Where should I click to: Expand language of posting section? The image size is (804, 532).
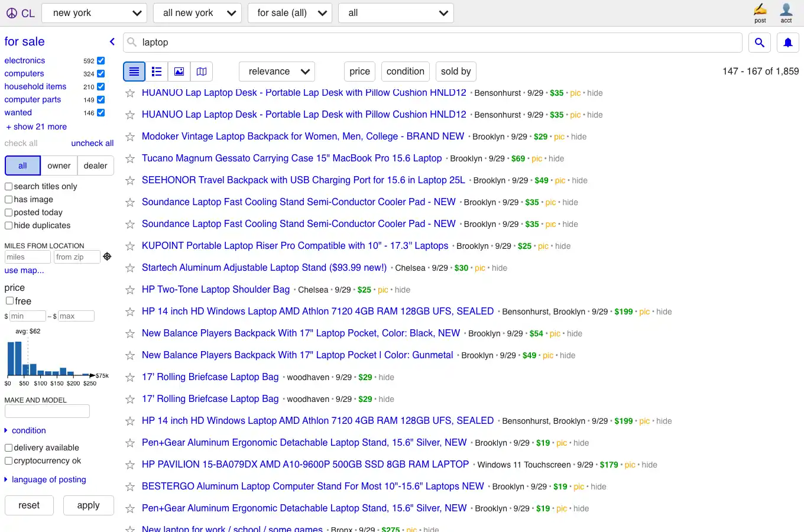[x=45, y=479]
